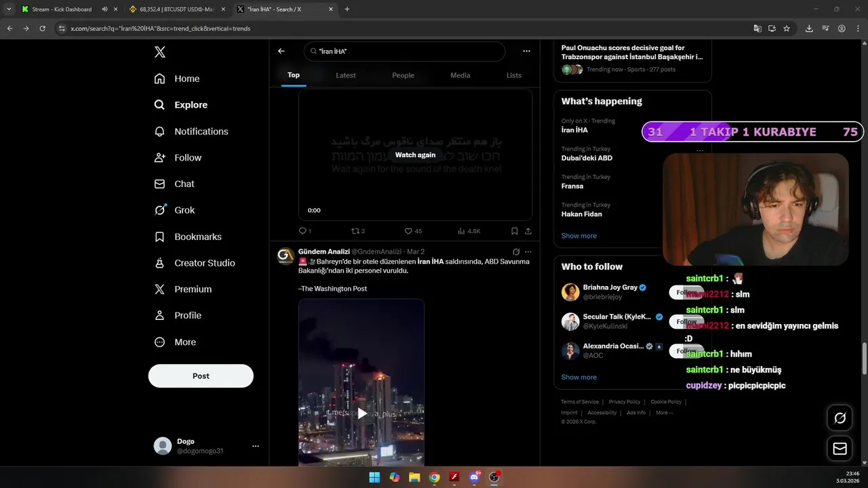Open the Paul Onuachu Trabzonspor story
This screenshot has height=488, width=868.
pyautogui.click(x=632, y=52)
